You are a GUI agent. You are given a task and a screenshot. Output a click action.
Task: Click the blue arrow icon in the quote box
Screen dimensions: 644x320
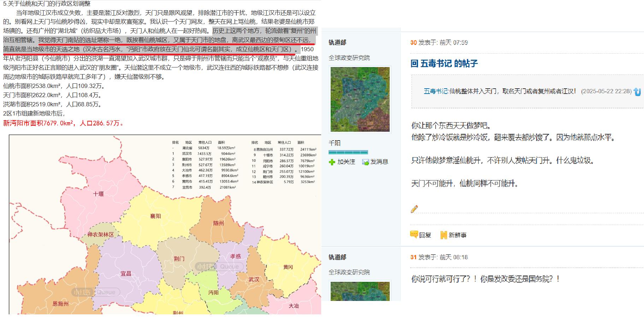[x=637, y=92]
